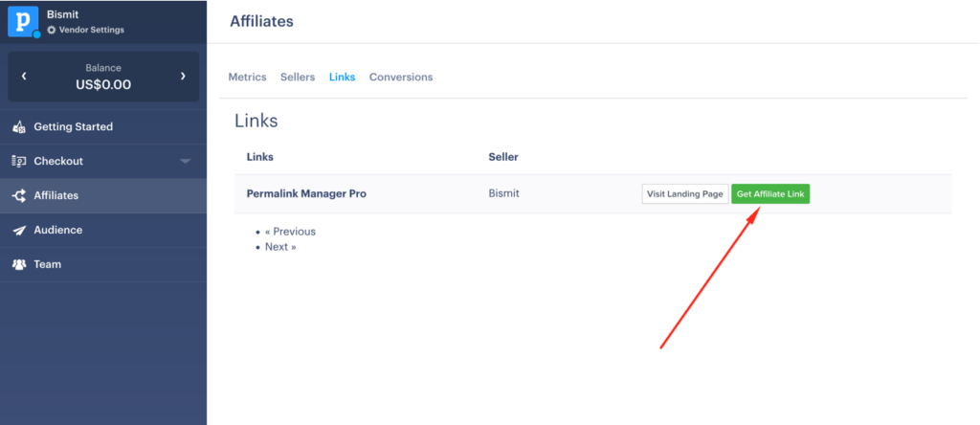Image resolution: width=980 pixels, height=425 pixels.
Task: Open the Team section
Action: (x=103, y=264)
